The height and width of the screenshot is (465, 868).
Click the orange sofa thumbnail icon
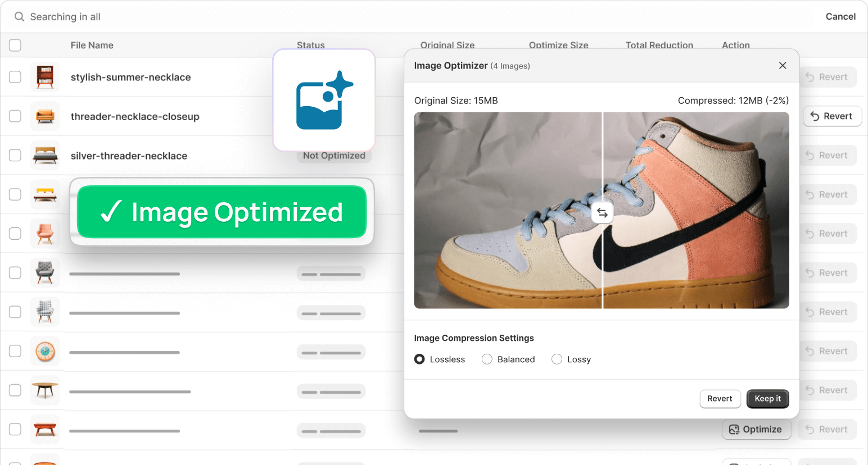click(45, 116)
